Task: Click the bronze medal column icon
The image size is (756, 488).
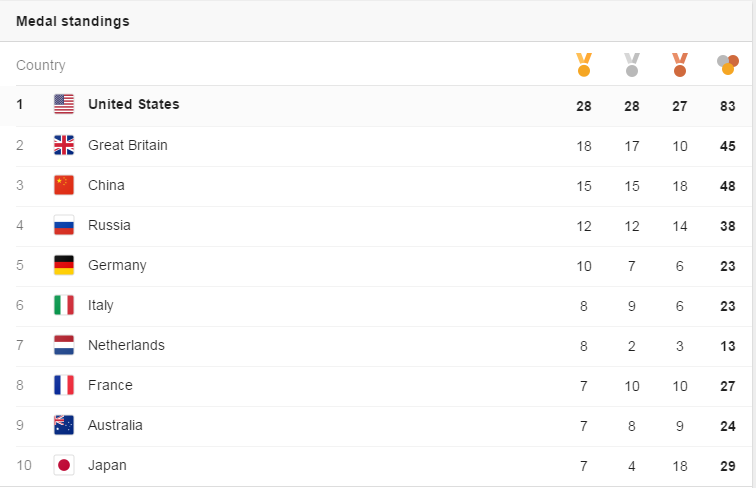Action: (680, 65)
